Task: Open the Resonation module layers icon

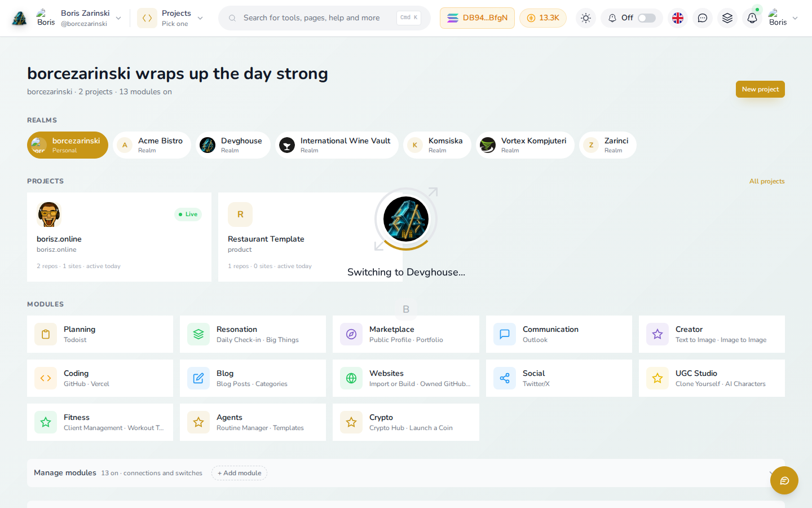Action: 198,334
